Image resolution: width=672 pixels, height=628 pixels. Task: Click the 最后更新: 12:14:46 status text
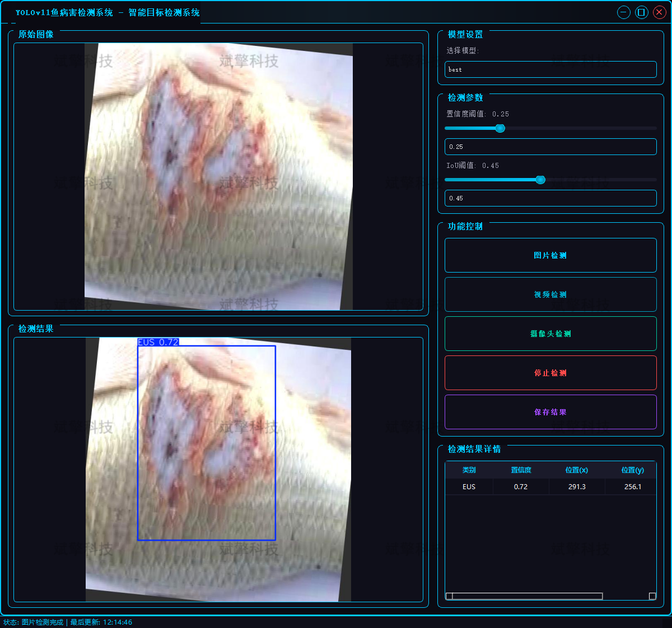pos(101,622)
